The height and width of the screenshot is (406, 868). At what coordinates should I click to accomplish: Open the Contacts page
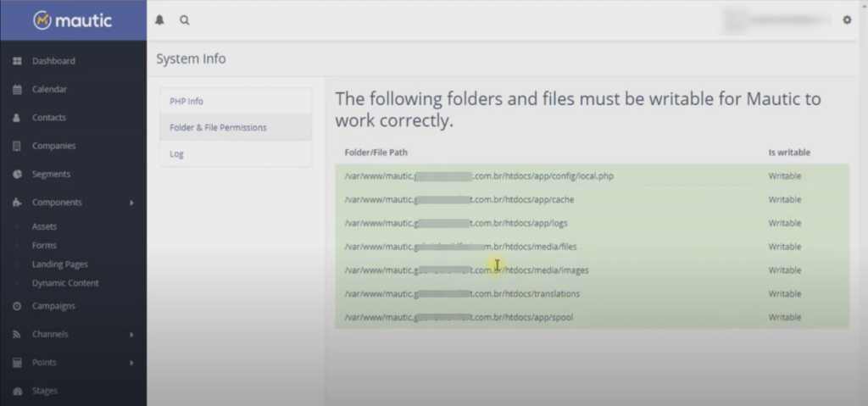click(x=48, y=118)
